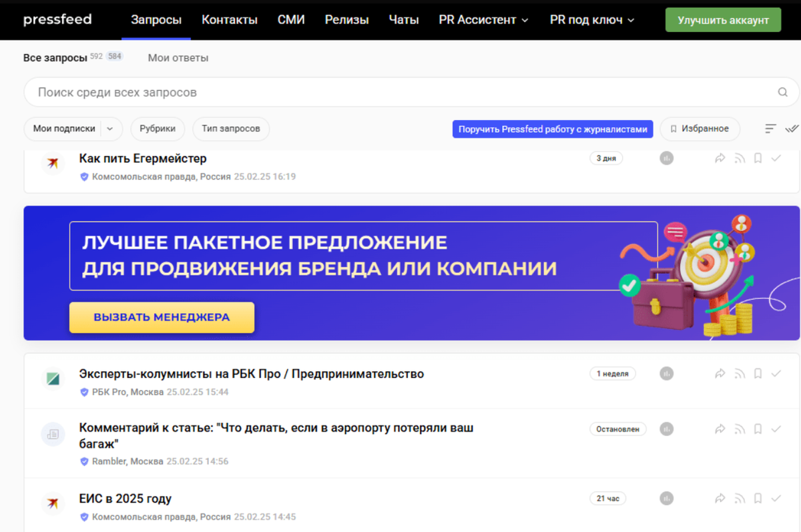The image size is (801, 532).
Task: Click the double-checkmark mark-all-read icon
Action: tap(792, 128)
